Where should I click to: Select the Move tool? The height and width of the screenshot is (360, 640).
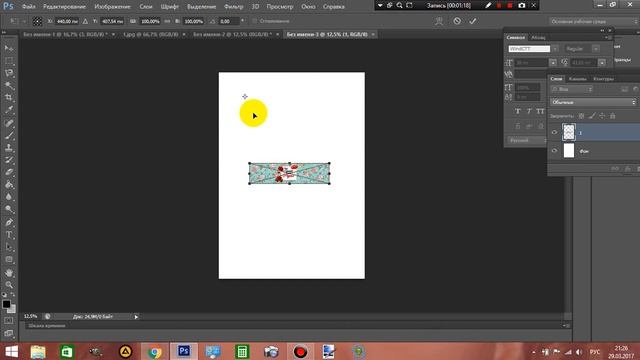click(x=9, y=49)
